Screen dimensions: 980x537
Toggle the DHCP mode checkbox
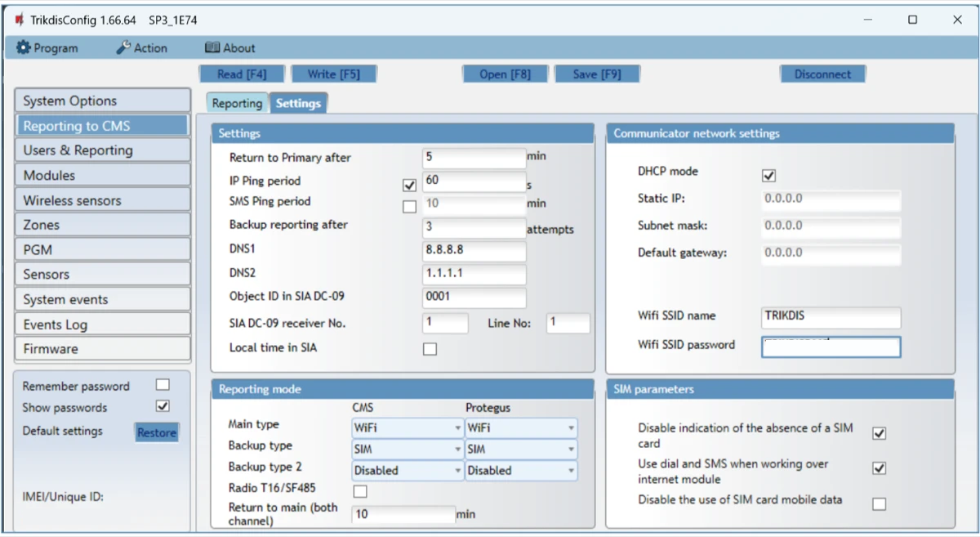[x=768, y=176]
